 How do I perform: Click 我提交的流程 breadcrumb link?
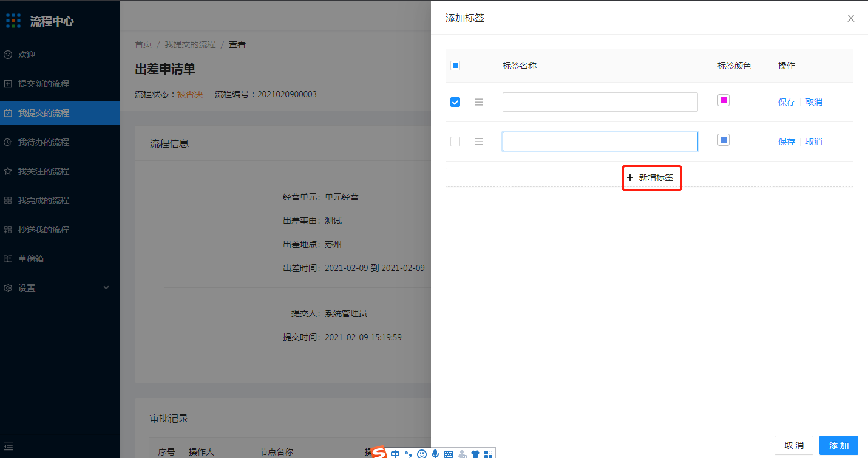190,44
